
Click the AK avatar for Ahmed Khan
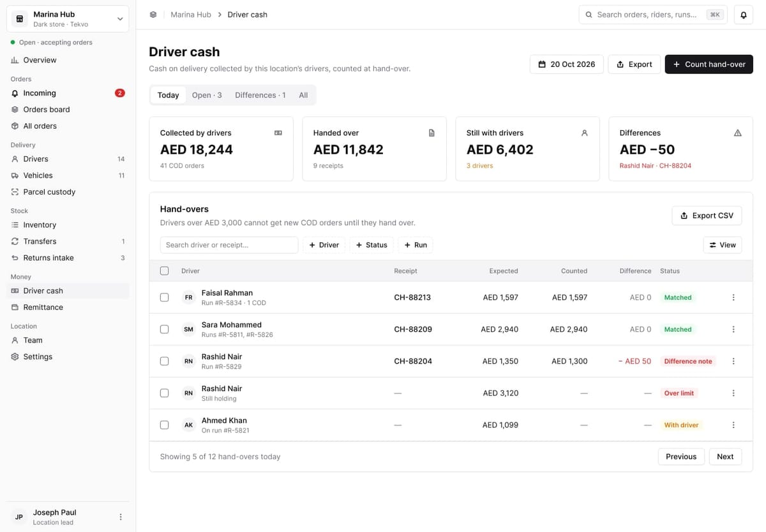tap(188, 425)
